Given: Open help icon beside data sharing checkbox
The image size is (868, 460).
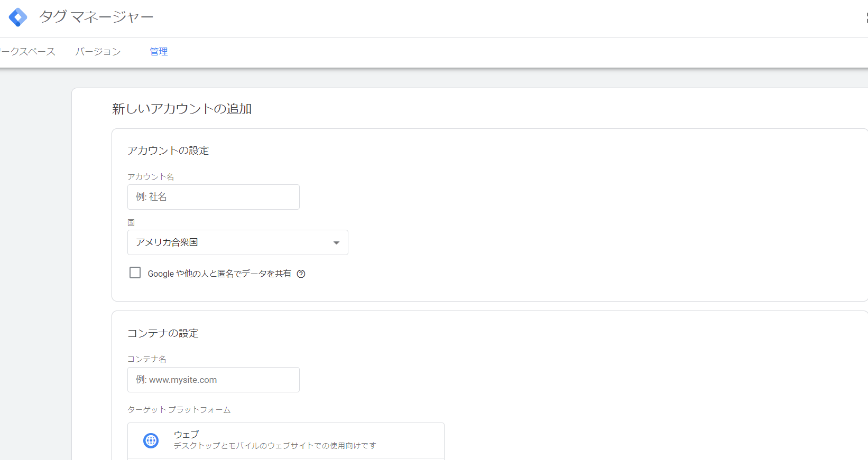Looking at the screenshot, I should (x=301, y=274).
